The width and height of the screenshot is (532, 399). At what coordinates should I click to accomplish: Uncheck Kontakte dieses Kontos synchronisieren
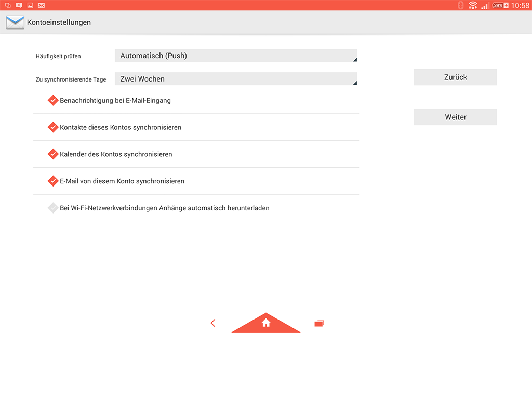click(x=53, y=127)
